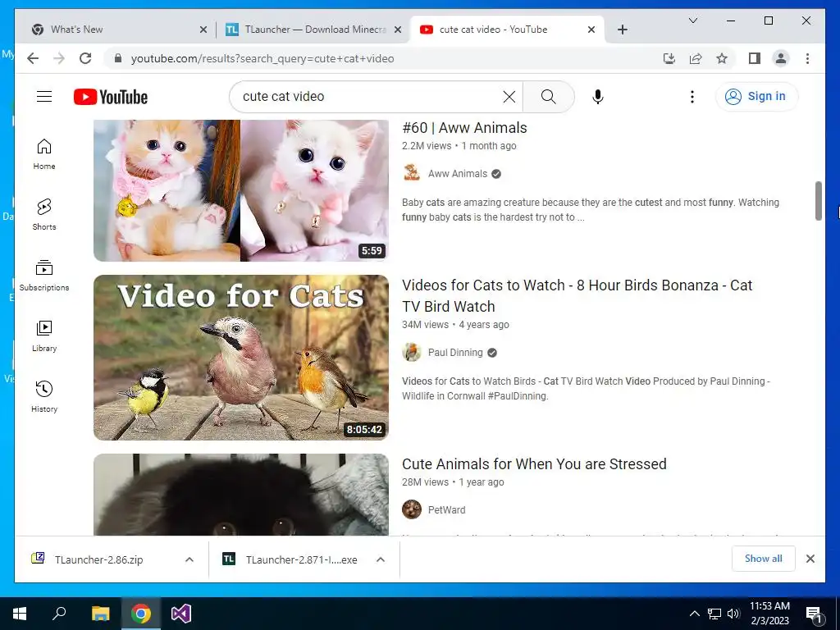
Task: Open the YouTube hamburger guide menu
Action: point(44,97)
